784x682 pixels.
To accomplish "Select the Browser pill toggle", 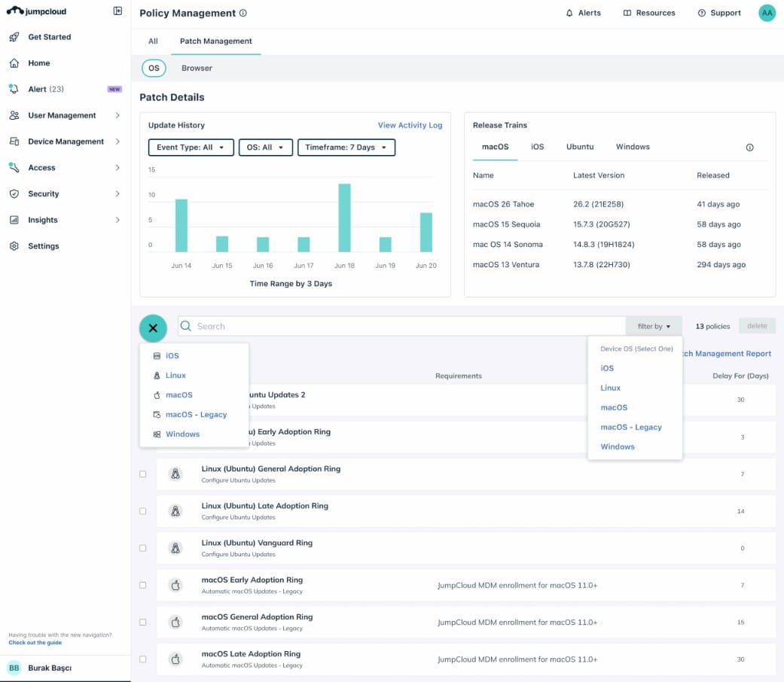I will [x=197, y=68].
